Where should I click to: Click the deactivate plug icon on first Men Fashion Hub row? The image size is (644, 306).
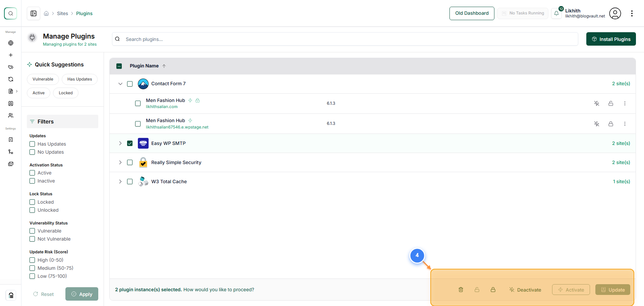[597, 103]
